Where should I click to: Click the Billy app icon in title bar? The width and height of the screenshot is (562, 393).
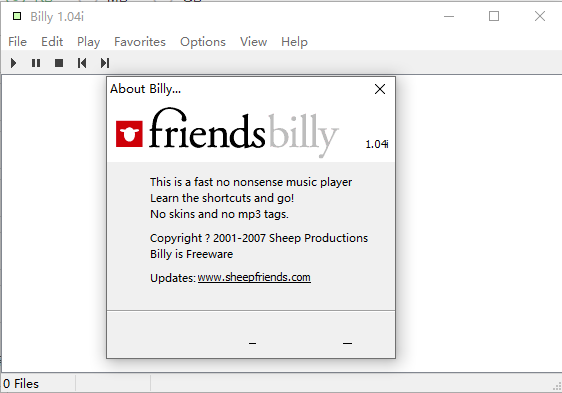click(17, 16)
